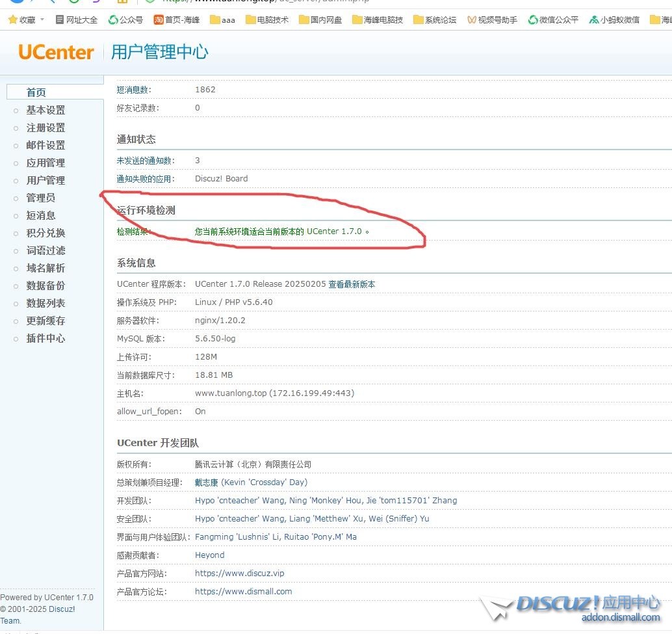Click the 18.81 MB database size value

point(213,375)
